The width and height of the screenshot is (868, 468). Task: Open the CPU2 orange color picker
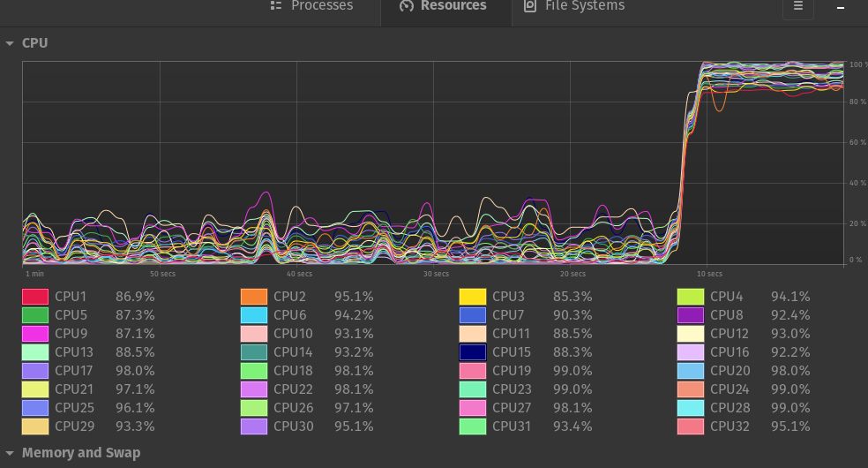[x=253, y=297]
